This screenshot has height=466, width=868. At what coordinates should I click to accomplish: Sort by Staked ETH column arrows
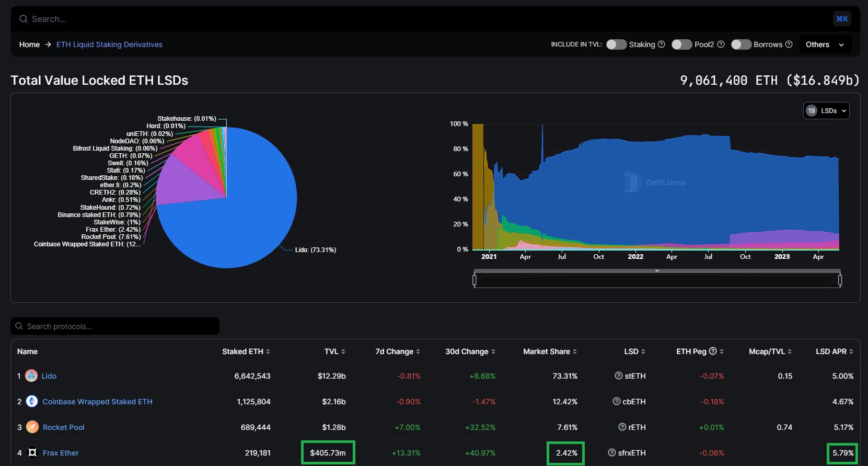(x=268, y=351)
